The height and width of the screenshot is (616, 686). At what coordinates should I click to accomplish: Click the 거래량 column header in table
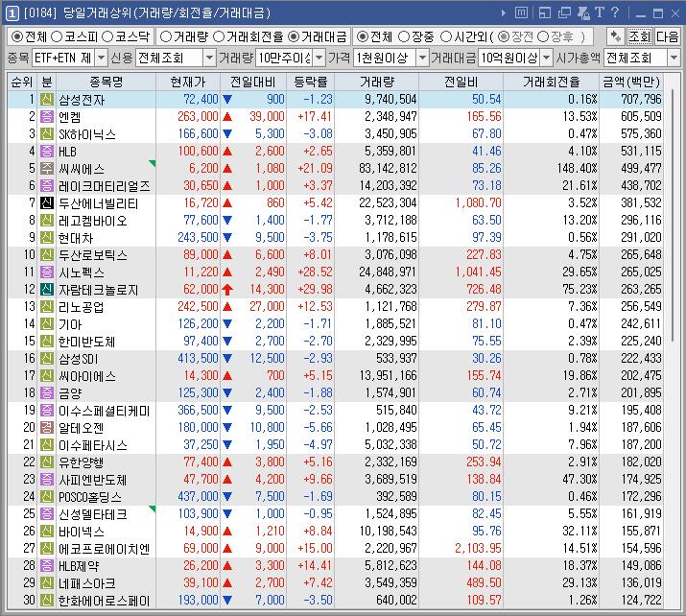tap(377, 82)
